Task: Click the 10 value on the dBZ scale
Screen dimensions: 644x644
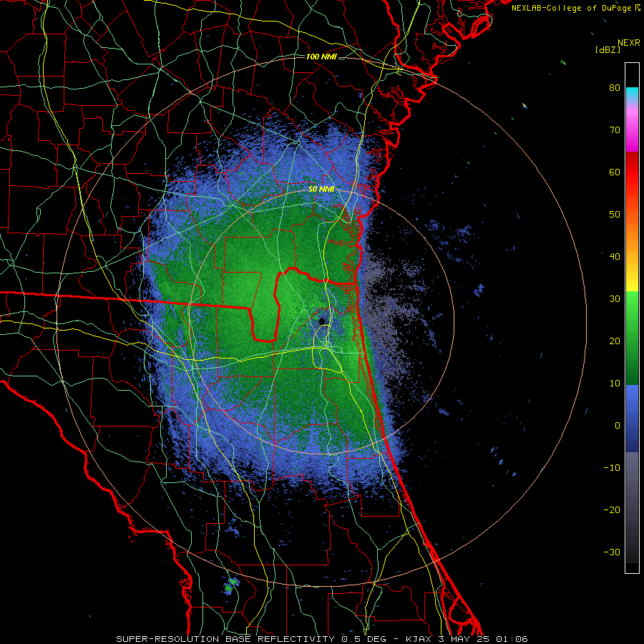Action: click(615, 384)
